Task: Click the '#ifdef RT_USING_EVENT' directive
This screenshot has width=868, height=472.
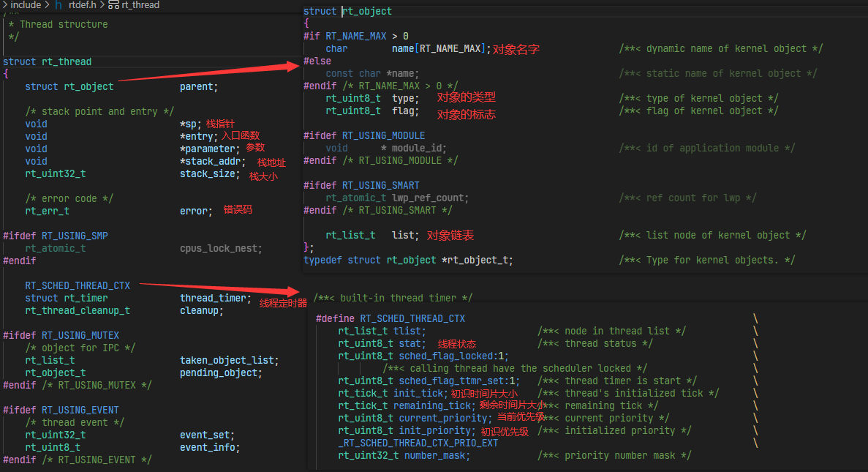Action: tap(61, 410)
